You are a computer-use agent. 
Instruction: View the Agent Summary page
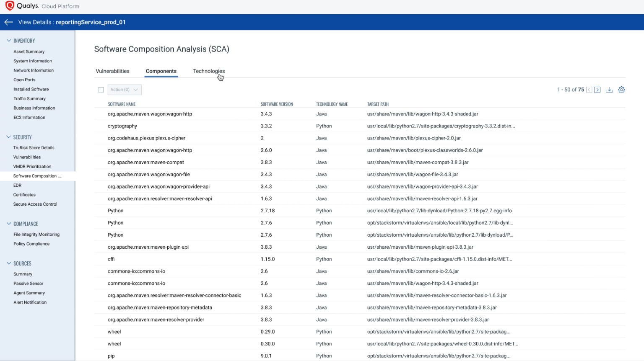(29, 292)
